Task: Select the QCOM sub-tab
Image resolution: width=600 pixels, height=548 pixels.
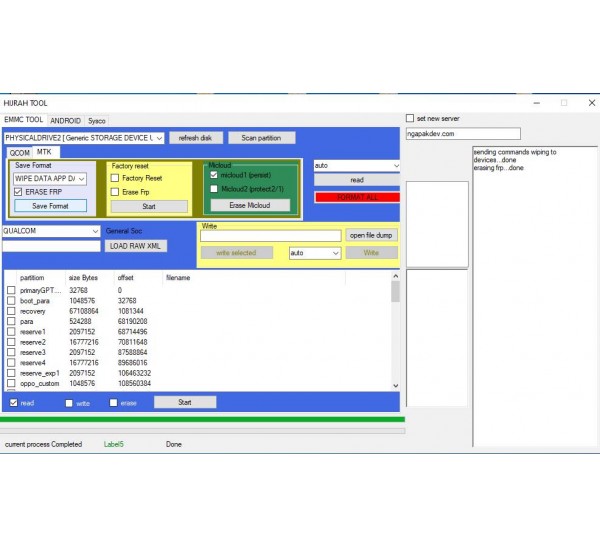Action: pyautogui.click(x=20, y=153)
